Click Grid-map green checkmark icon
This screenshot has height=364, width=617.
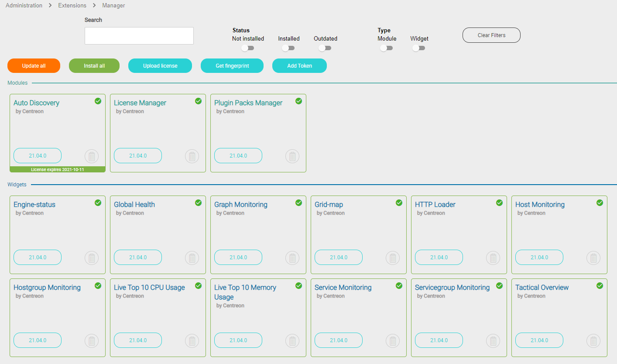pos(399,203)
